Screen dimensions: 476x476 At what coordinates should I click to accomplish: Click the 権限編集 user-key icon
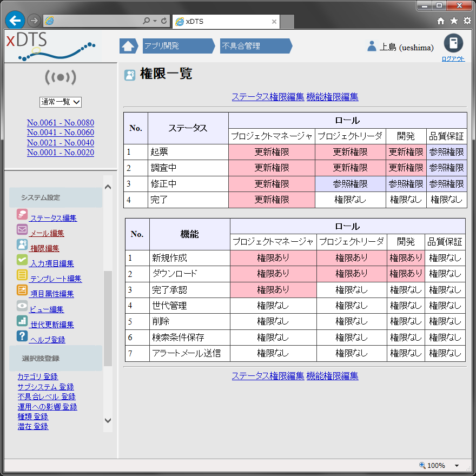[x=22, y=244]
